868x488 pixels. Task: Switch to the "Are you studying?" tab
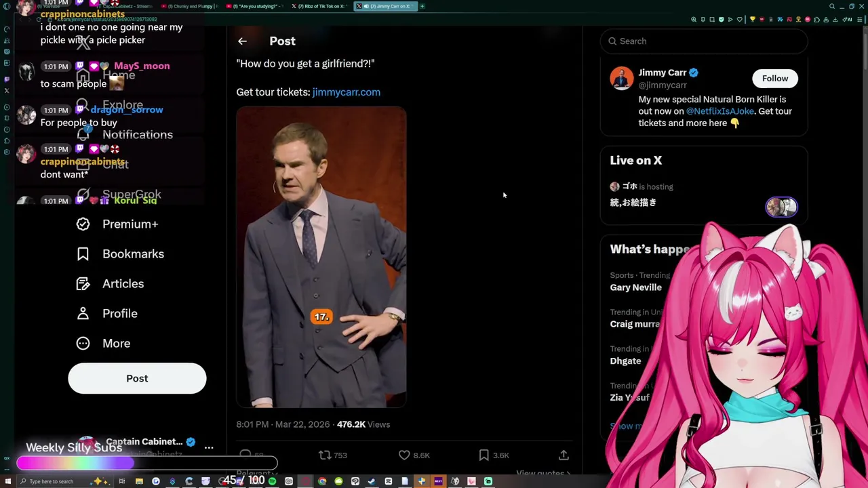click(255, 6)
